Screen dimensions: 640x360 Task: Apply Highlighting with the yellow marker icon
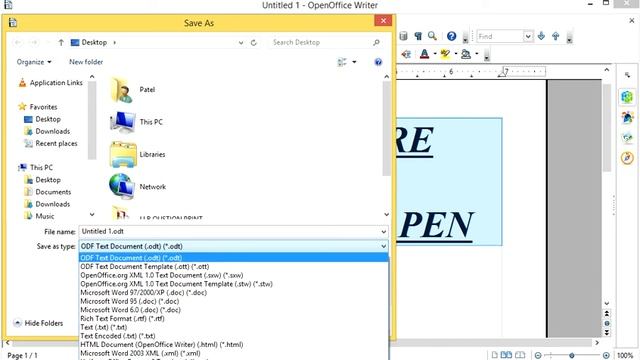click(x=445, y=54)
